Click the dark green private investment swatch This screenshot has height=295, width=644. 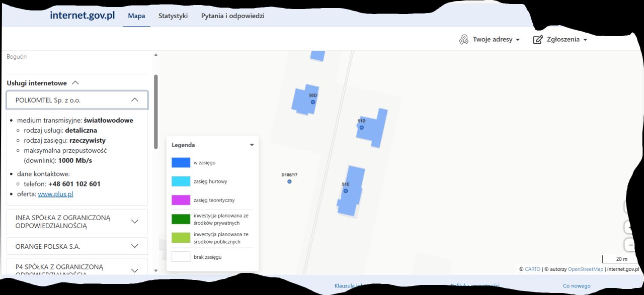tap(181, 219)
